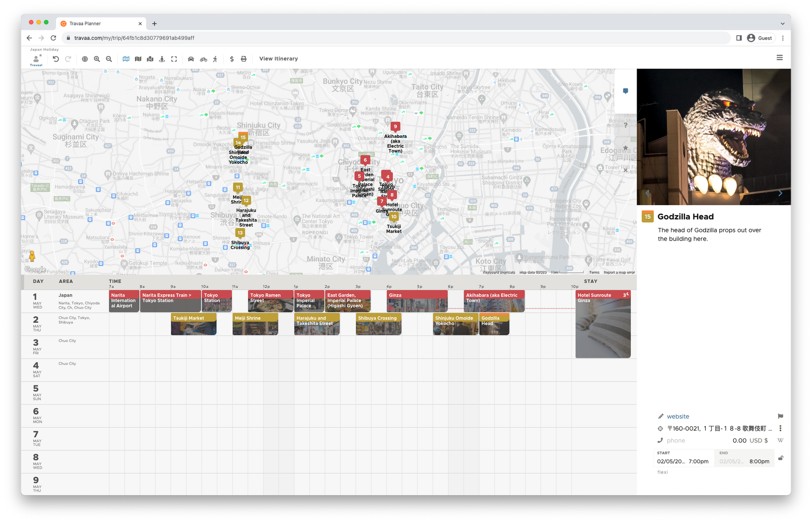
Task: Open the 7:00pm start time field
Action: (x=698, y=461)
